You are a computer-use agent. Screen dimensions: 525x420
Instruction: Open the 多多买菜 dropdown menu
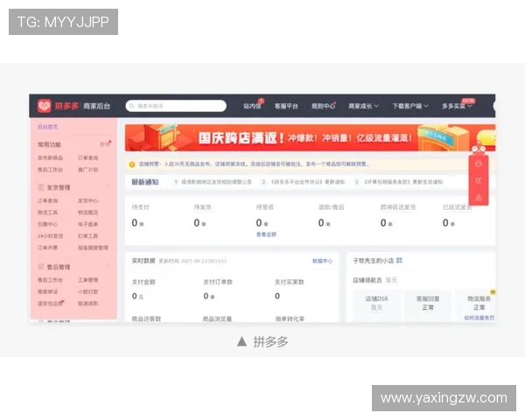457,106
